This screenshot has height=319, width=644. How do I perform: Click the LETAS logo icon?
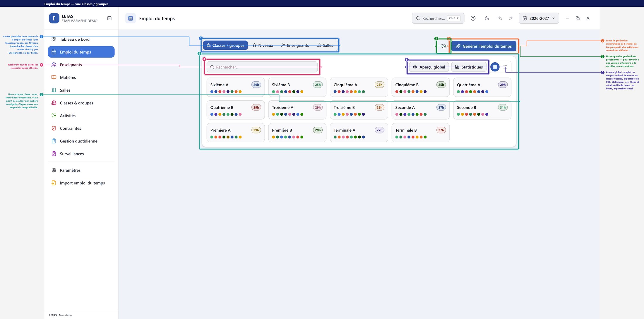[54, 18]
